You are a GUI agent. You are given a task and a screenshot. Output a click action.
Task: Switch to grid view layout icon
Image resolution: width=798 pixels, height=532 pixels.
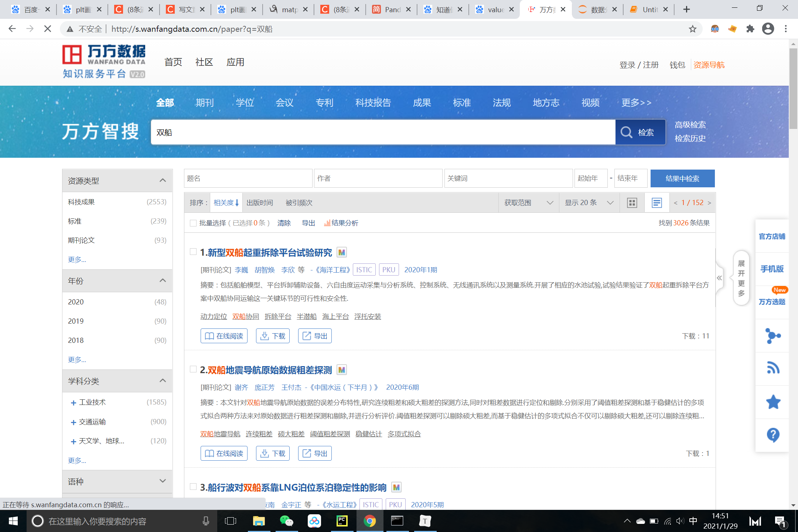click(632, 203)
